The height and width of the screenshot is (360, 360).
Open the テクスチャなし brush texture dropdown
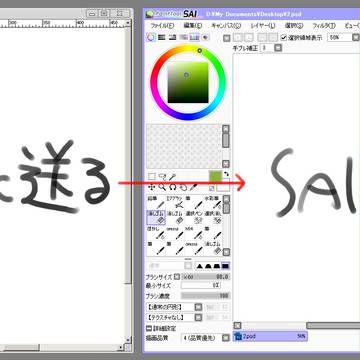(x=198, y=318)
